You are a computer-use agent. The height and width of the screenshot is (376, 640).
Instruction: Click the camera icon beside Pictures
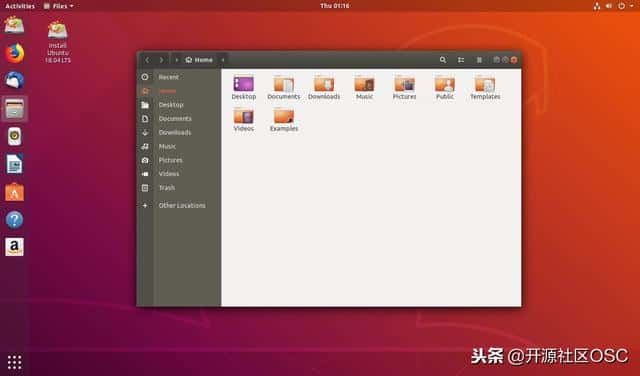coord(145,160)
